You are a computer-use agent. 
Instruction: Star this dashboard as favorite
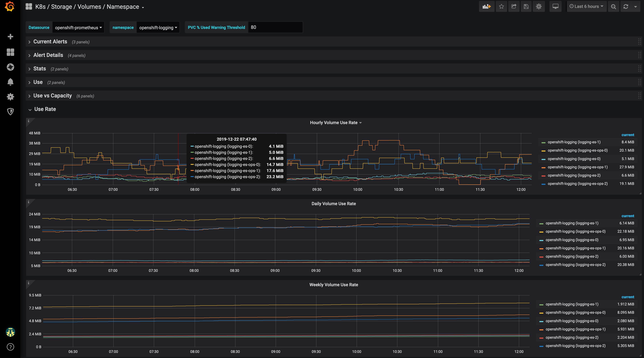[x=501, y=7]
